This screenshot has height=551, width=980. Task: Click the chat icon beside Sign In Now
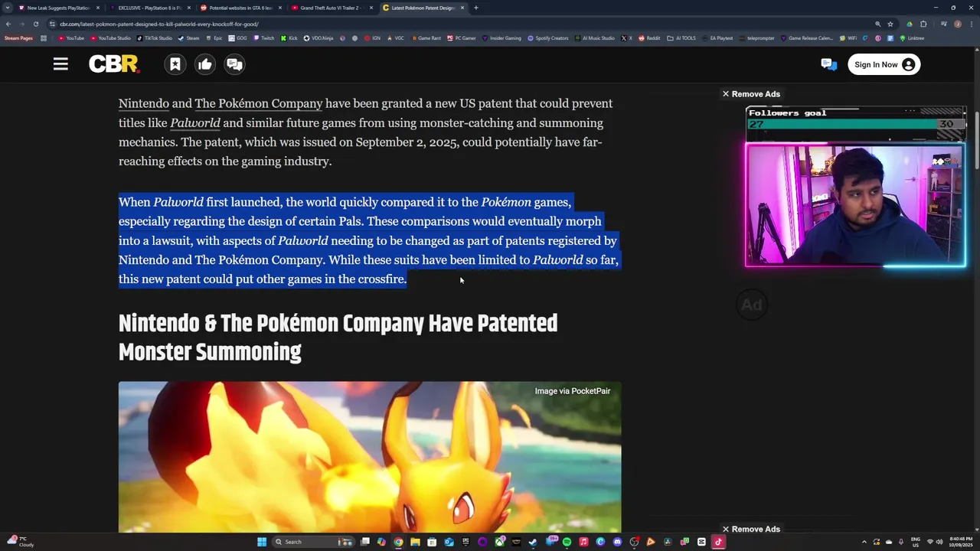pyautogui.click(x=828, y=64)
